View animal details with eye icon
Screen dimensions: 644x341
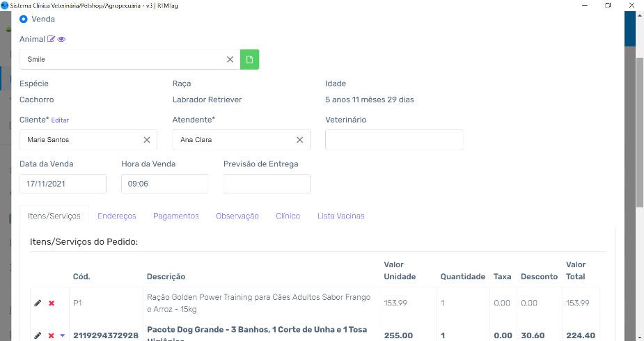61,40
